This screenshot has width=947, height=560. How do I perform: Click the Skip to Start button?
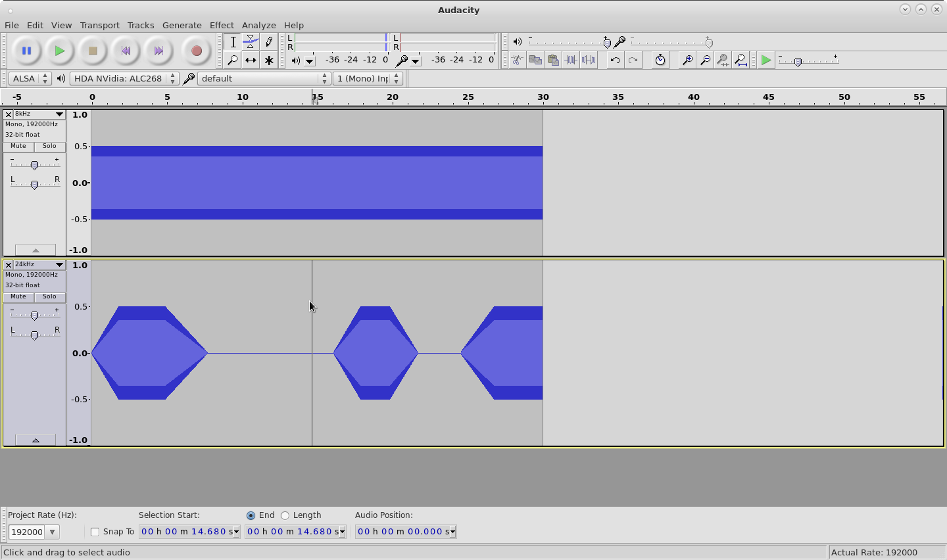click(x=126, y=51)
